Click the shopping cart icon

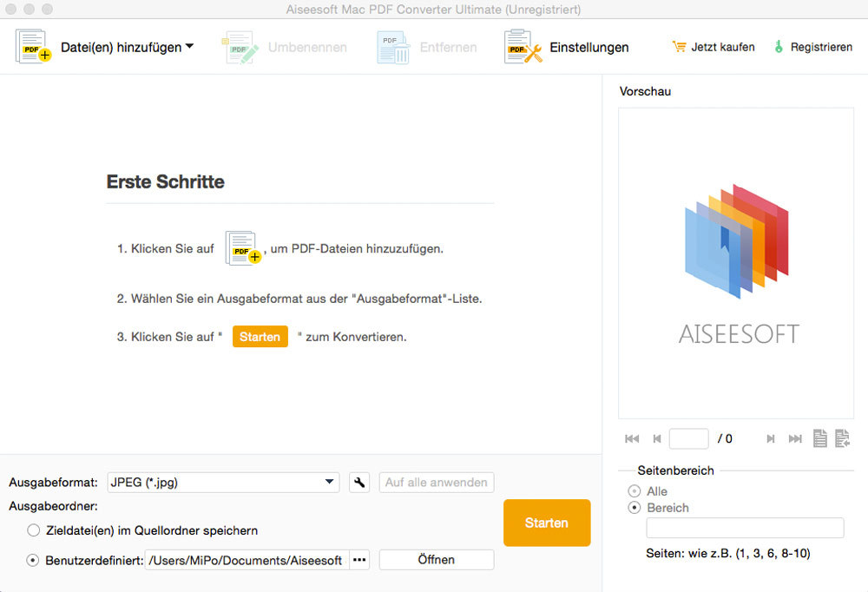coord(680,47)
